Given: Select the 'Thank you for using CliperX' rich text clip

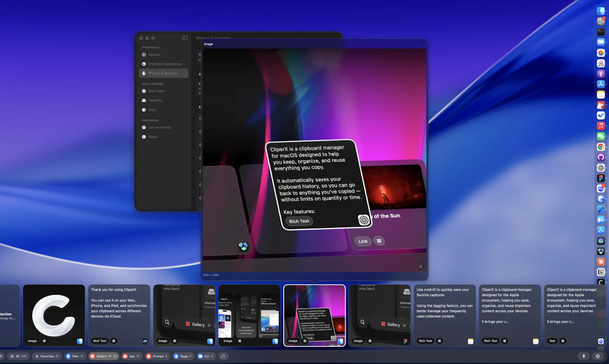Looking at the screenshot, I should click(119, 315).
